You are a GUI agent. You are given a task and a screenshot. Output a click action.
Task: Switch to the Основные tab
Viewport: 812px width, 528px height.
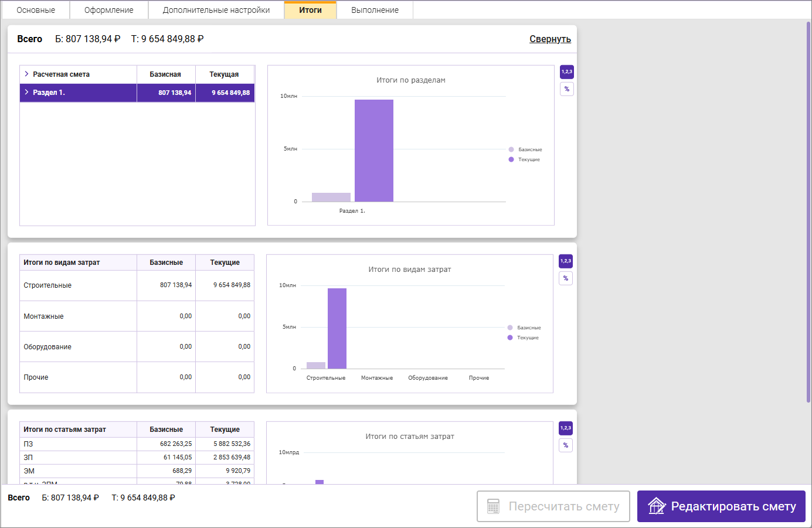[x=36, y=10]
